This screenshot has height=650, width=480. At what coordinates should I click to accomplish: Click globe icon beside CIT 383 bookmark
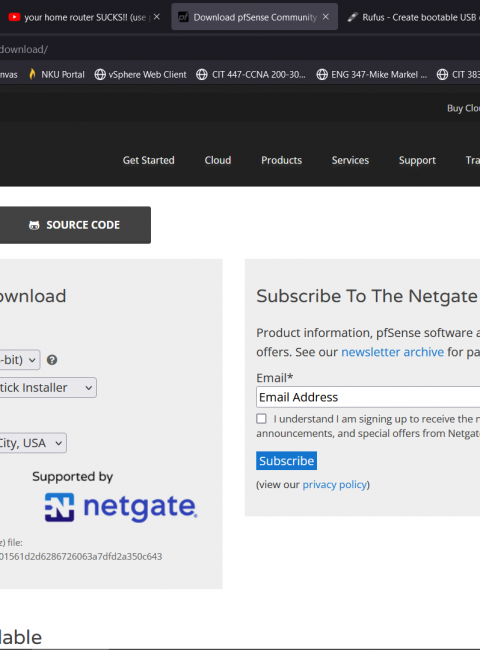pyautogui.click(x=442, y=75)
